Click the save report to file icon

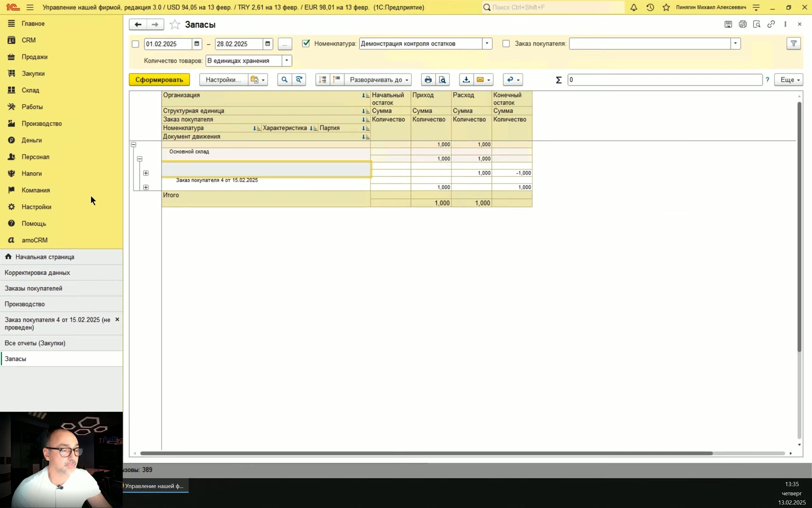pyautogui.click(x=466, y=80)
